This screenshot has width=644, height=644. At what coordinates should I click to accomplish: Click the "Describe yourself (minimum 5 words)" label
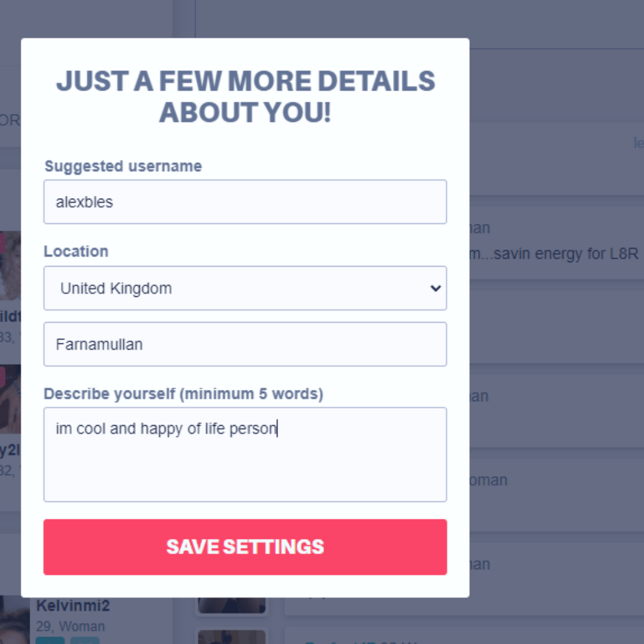click(183, 394)
